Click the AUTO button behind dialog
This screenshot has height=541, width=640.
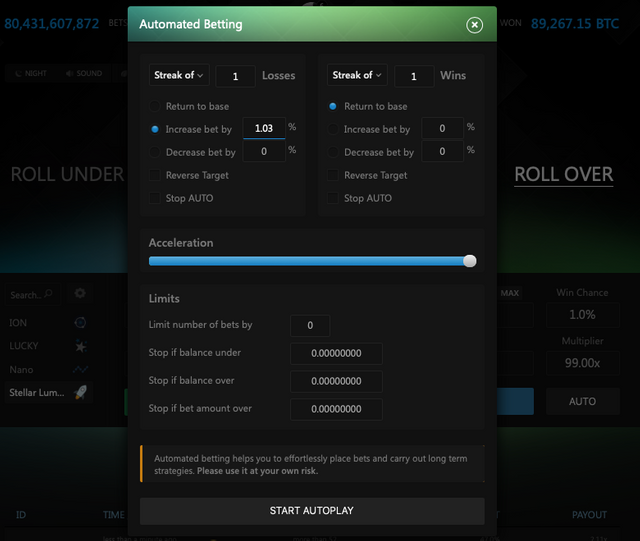pos(582,401)
